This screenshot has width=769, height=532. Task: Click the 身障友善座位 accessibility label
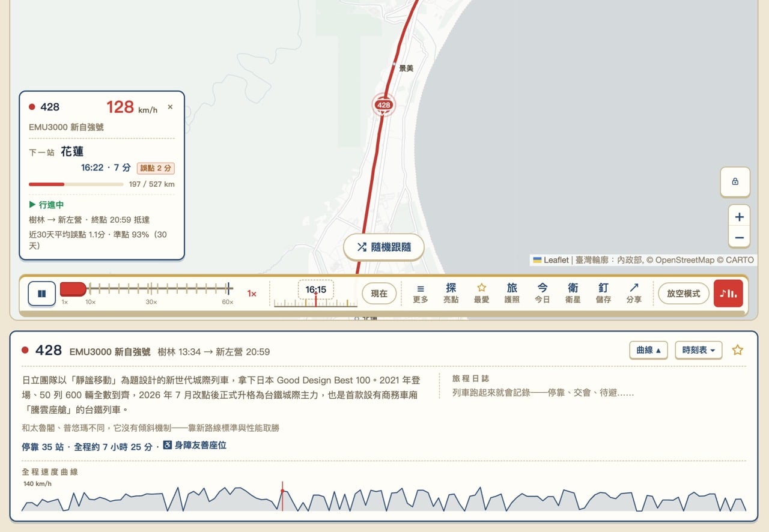coord(195,446)
